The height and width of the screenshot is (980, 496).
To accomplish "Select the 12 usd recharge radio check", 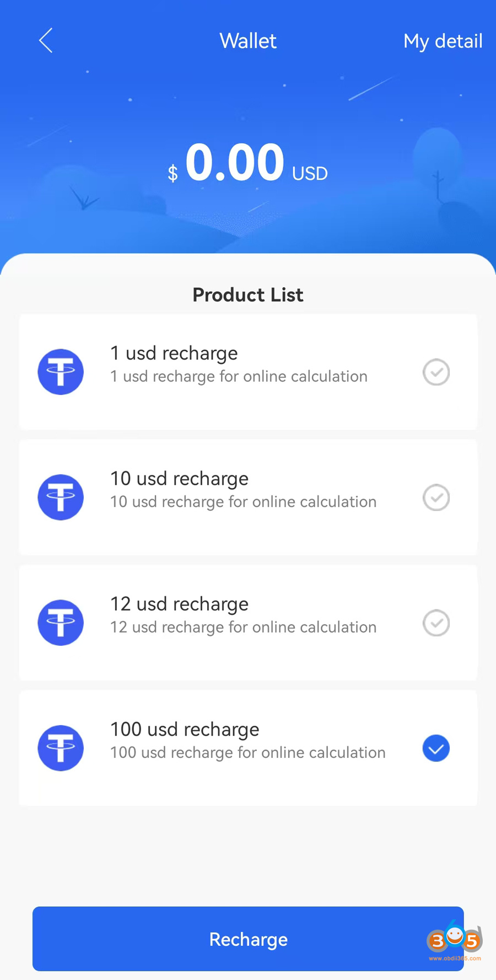I will point(436,623).
